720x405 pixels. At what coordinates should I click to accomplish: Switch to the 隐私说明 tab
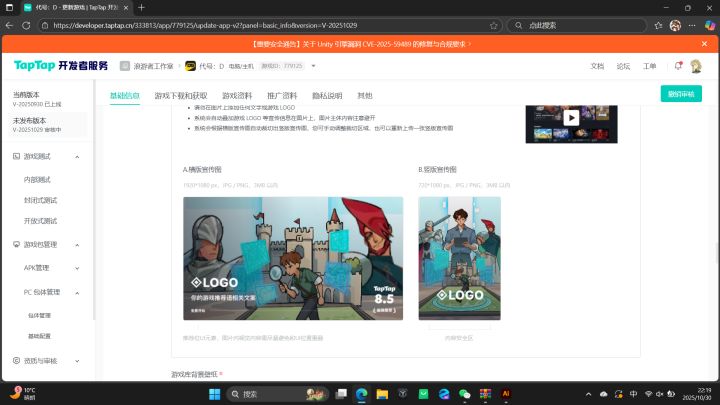[x=327, y=96]
